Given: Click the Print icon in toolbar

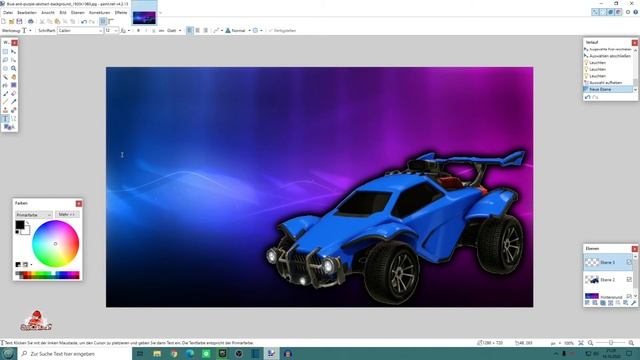Looking at the screenshot, I should click(x=31, y=21).
